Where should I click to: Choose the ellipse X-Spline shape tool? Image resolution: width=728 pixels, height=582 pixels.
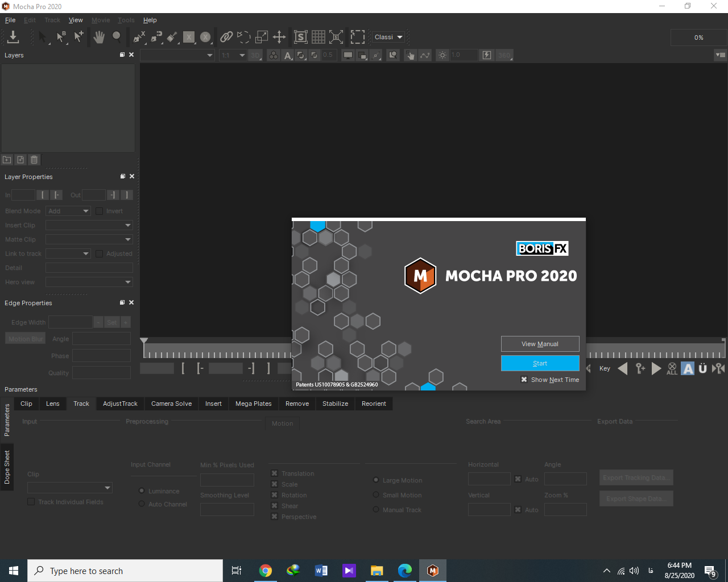click(x=205, y=37)
